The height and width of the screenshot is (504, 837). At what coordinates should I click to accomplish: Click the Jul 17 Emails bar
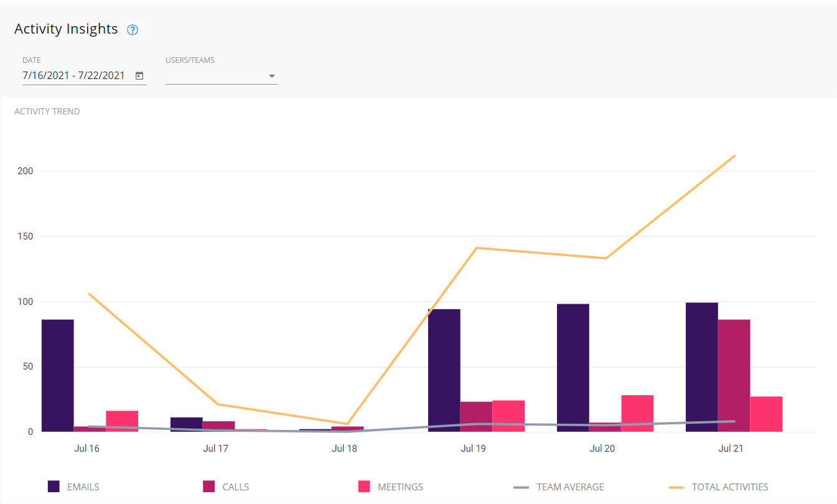point(187,424)
